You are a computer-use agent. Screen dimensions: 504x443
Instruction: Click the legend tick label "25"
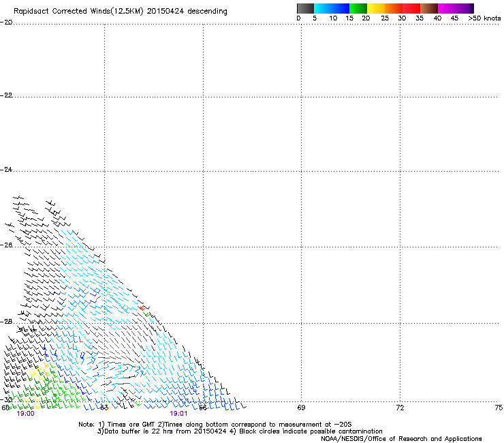pyautogui.click(x=385, y=18)
